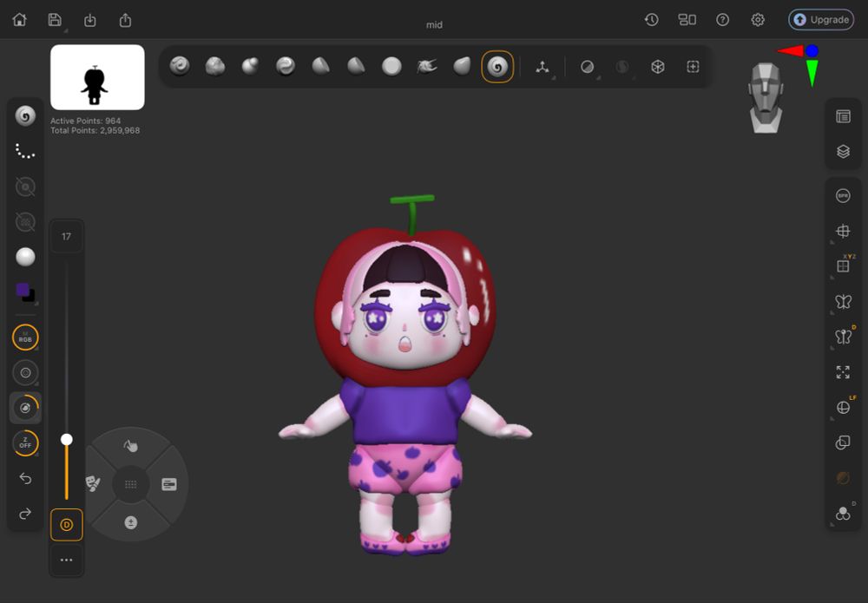Open the butterfly D symmetry options

click(843, 337)
